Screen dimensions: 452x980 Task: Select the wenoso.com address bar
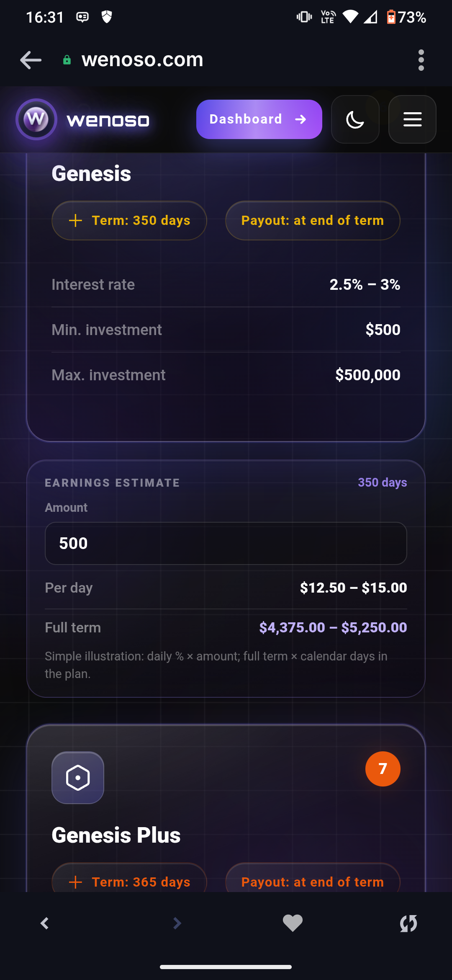[142, 60]
